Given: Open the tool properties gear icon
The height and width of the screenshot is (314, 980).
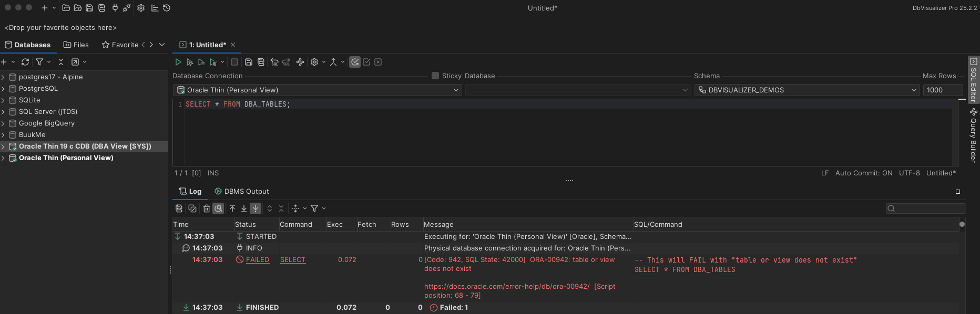Looking at the screenshot, I should pyautogui.click(x=141, y=8).
